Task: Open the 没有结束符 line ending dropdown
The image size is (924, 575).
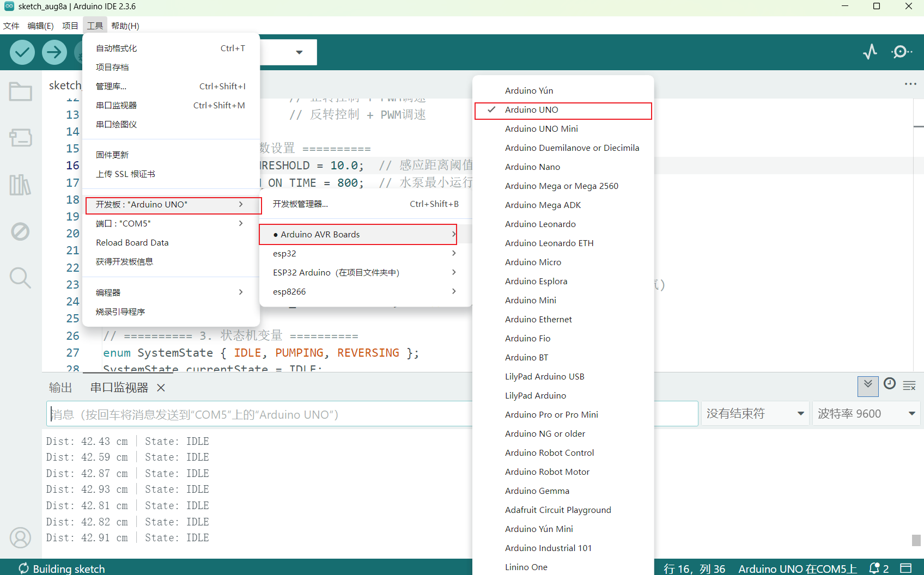Action: pyautogui.click(x=755, y=414)
